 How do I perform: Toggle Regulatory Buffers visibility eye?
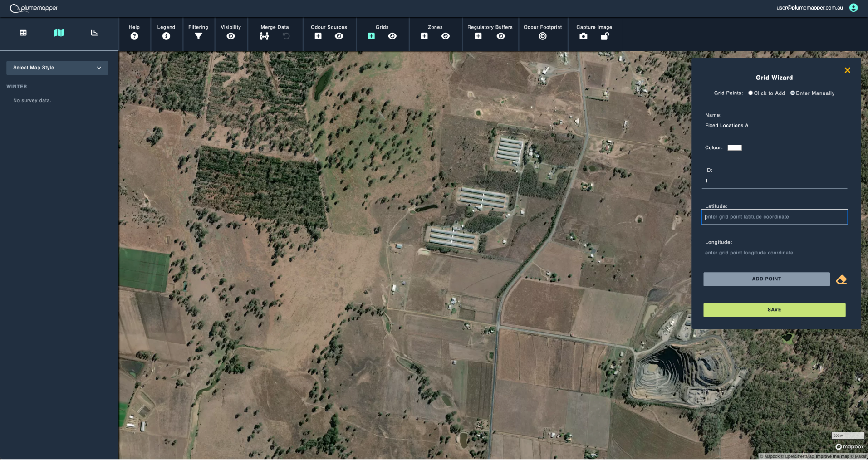tap(501, 36)
